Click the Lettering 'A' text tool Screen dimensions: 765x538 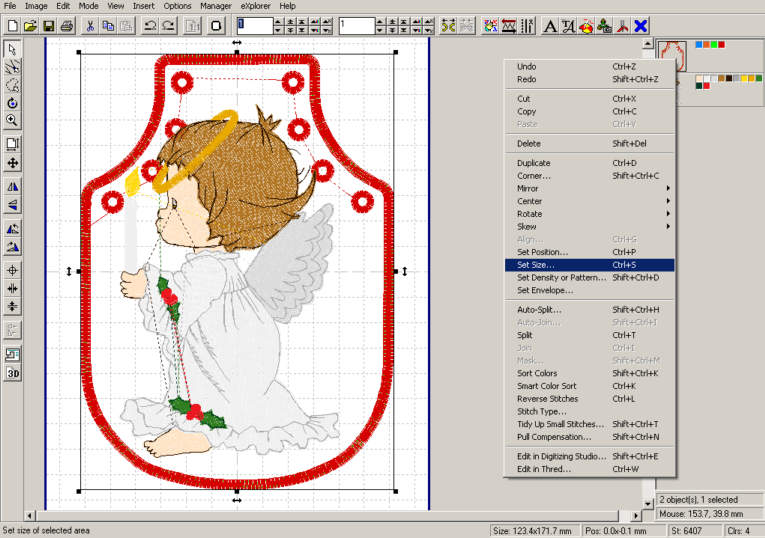551,25
